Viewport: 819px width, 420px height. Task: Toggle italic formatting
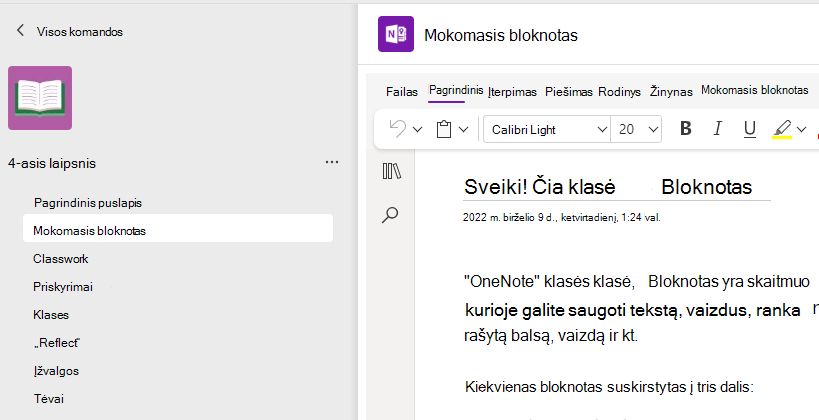click(718, 129)
